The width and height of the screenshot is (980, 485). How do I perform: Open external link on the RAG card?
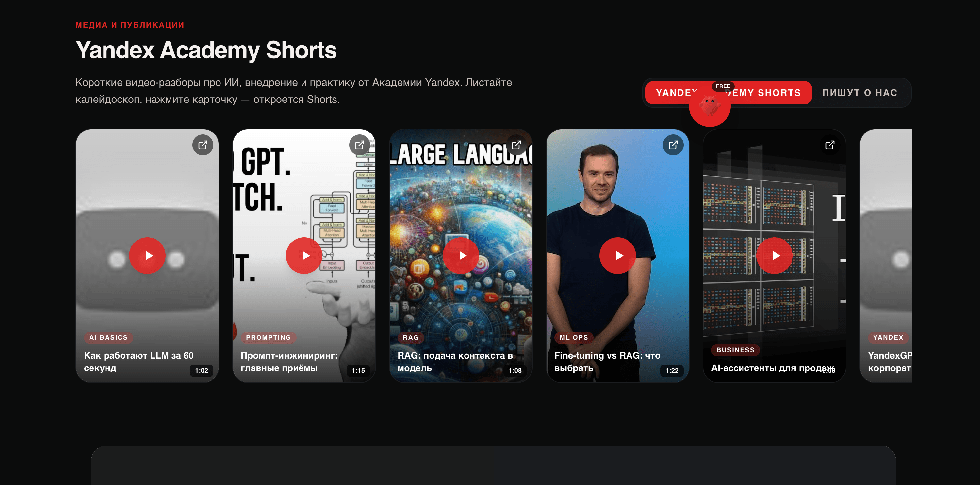[516, 145]
